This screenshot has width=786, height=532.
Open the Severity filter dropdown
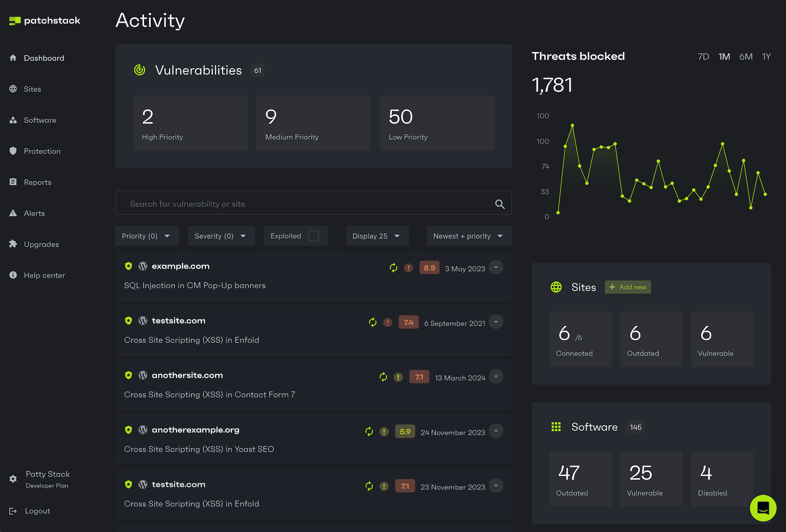(x=221, y=235)
